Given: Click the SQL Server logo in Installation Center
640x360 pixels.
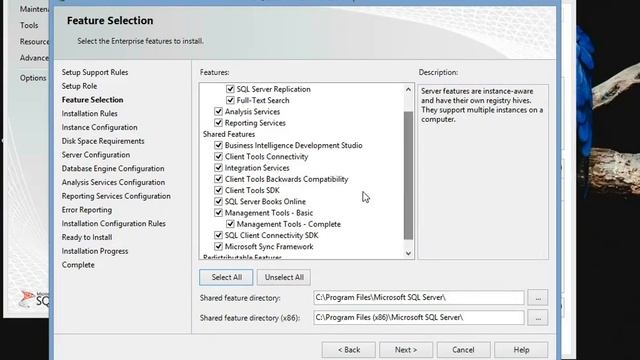Looking at the screenshot, I should pos(34,299).
